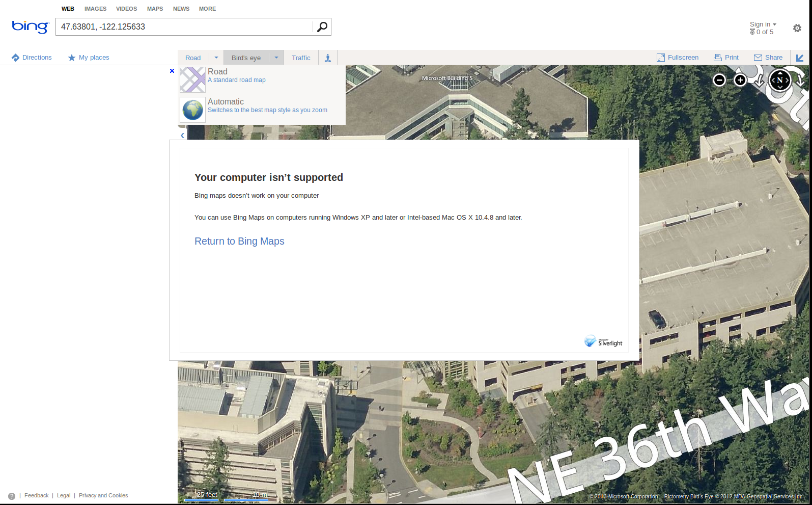Select 'A standard road map' description
This screenshot has width=812, height=505.
pos(237,80)
